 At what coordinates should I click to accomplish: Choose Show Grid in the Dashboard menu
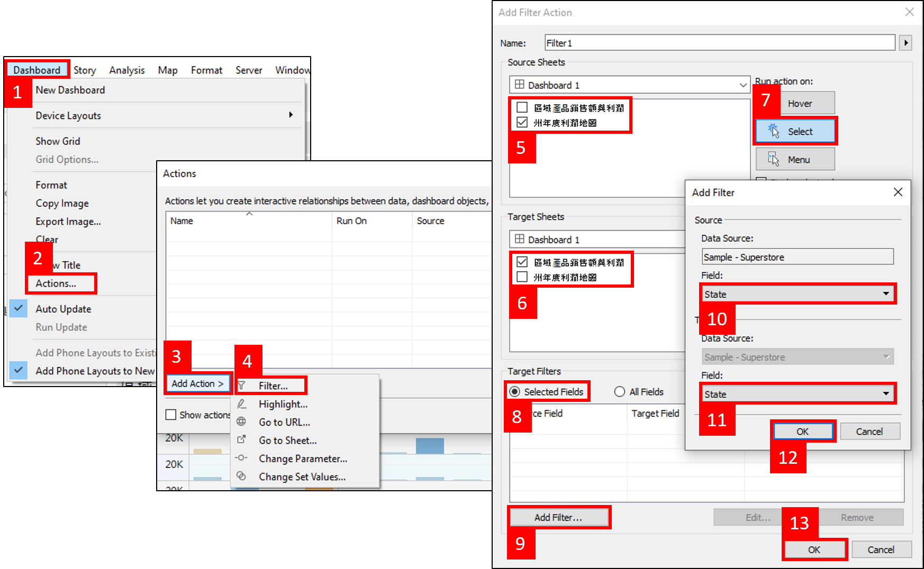coord(58,141)
